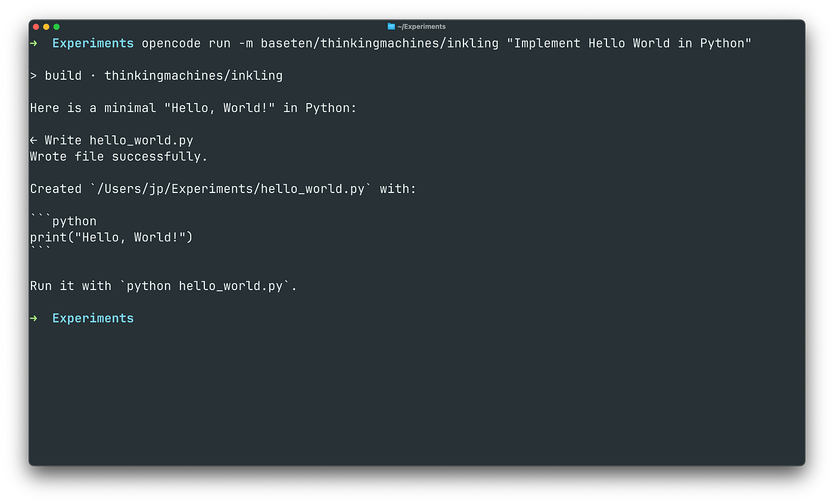Click the opencode command word
The width and height of the screenshot is (834, 504).
tap(171, 43)
